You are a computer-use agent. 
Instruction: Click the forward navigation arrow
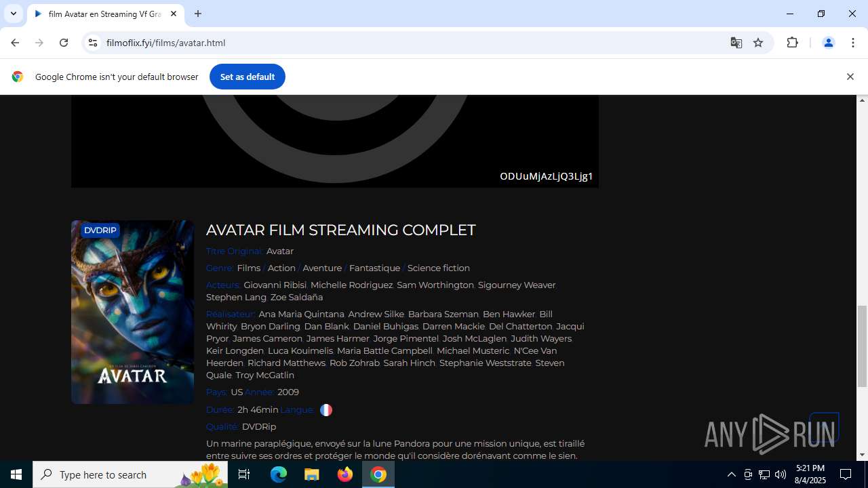pos(39,43)
